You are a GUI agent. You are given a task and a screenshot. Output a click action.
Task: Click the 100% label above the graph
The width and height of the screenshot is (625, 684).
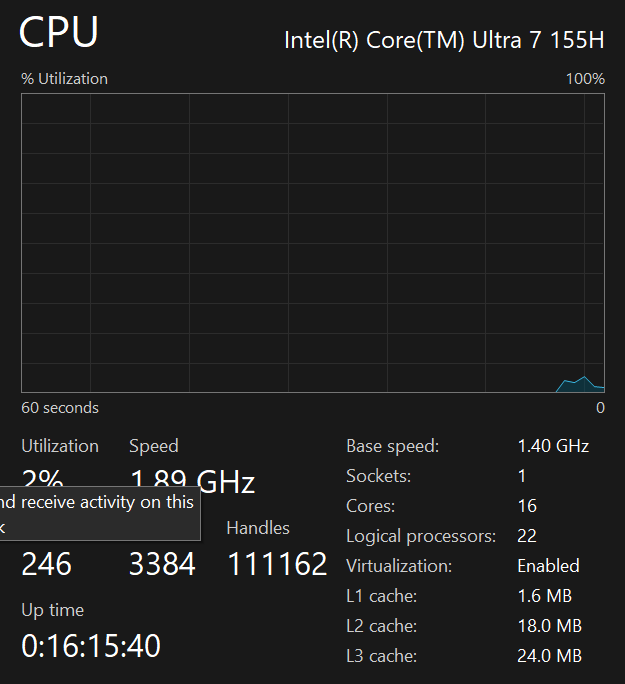(585, 79)
